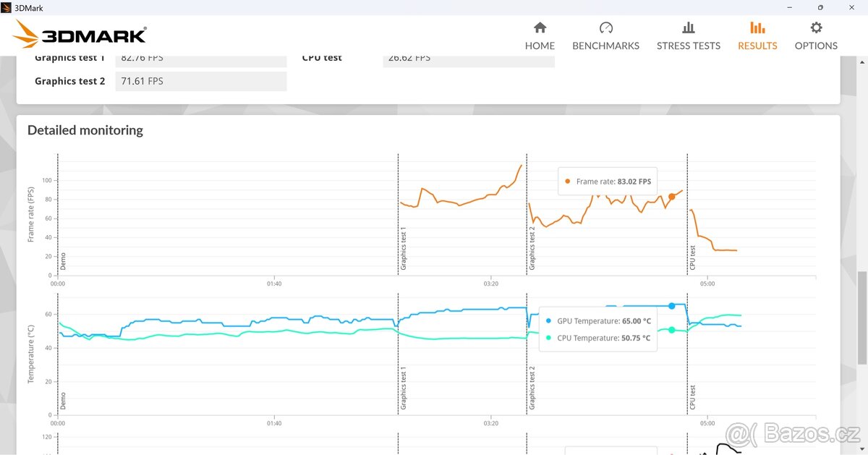This screenshot has width=868, height=455.
Task: Open the Options gear icon
Action: 816,28
